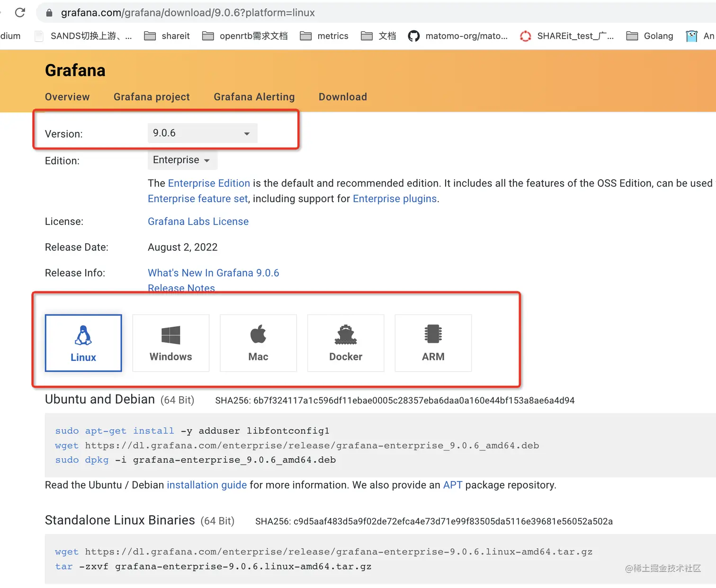This screenshot has height=588, width=716.
Task: Open the Grafana Alerting tab
Action: coord(254,97)
